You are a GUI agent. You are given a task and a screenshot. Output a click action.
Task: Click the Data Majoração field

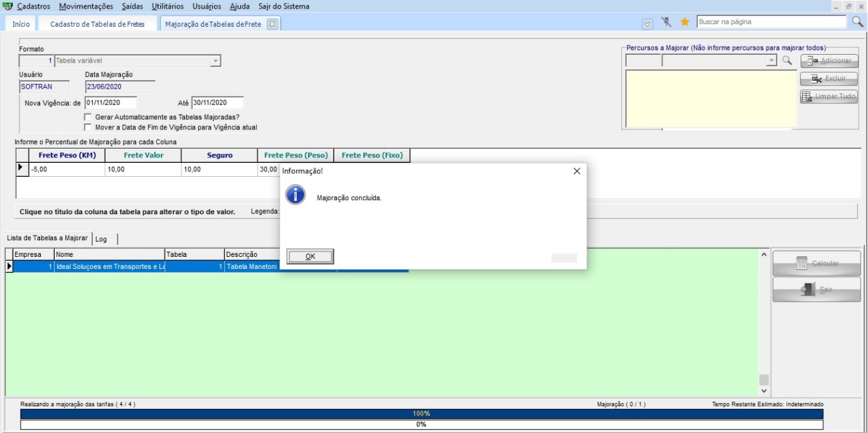click(120, 87)
